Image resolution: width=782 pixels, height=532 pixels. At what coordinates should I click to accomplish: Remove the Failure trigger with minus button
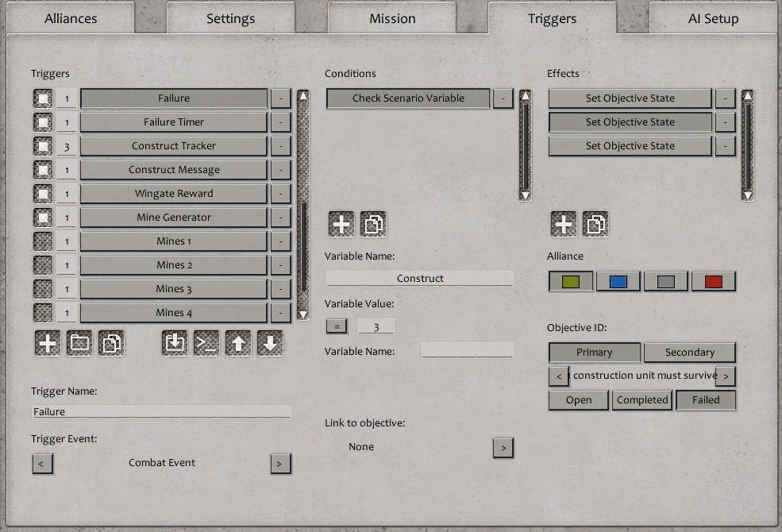point(281,98)
